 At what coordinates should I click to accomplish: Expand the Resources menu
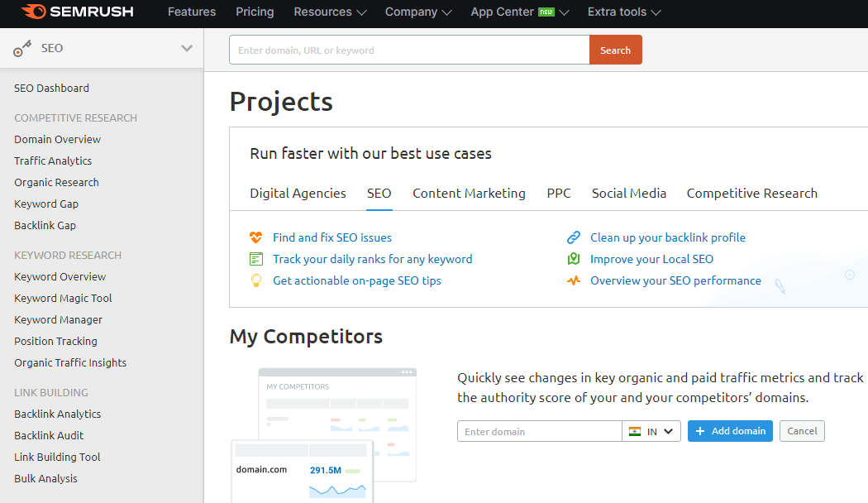pyautogui.click(x=330, y=12)
